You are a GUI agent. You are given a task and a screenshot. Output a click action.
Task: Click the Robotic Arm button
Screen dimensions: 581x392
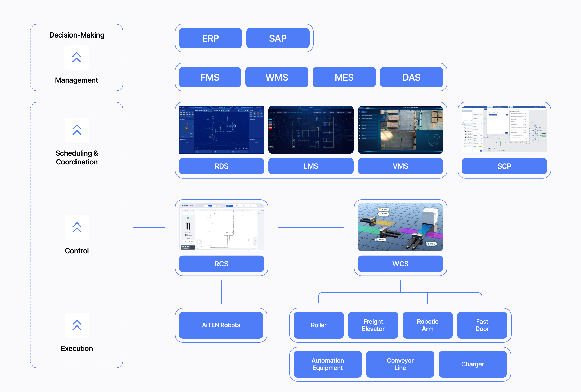[x=428, y=325]
